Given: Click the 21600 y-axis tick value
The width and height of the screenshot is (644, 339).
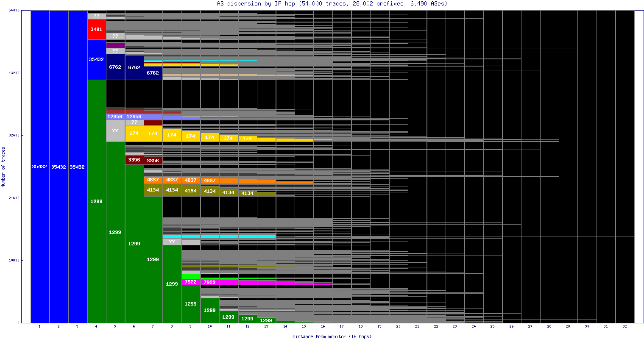Looking at the screenshot, I should click(14, 198).
